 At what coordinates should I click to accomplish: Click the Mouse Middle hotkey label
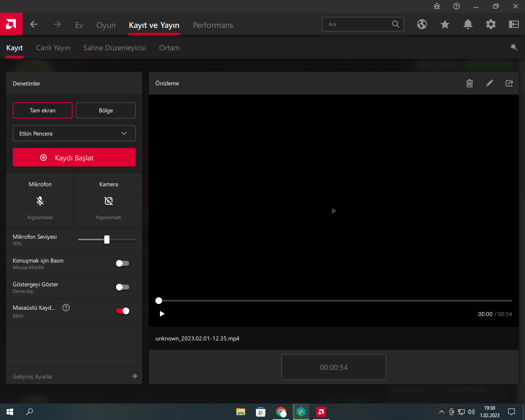click(28, 267)
